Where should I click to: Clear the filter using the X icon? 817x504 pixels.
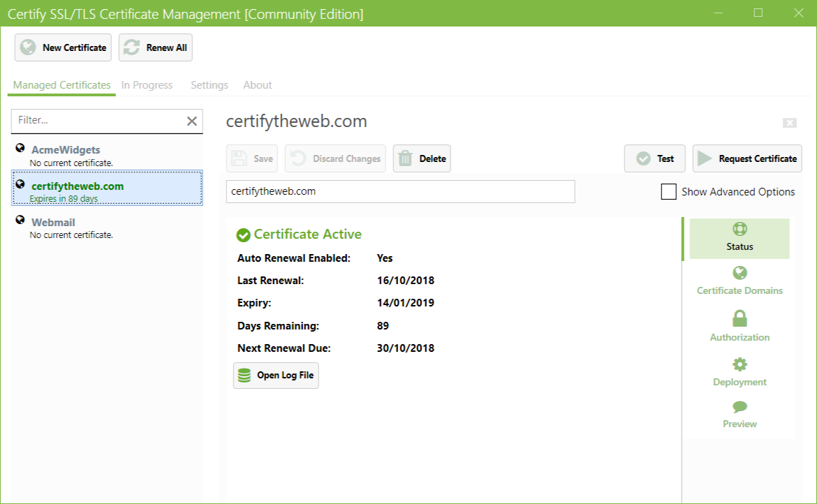point(192,121)
